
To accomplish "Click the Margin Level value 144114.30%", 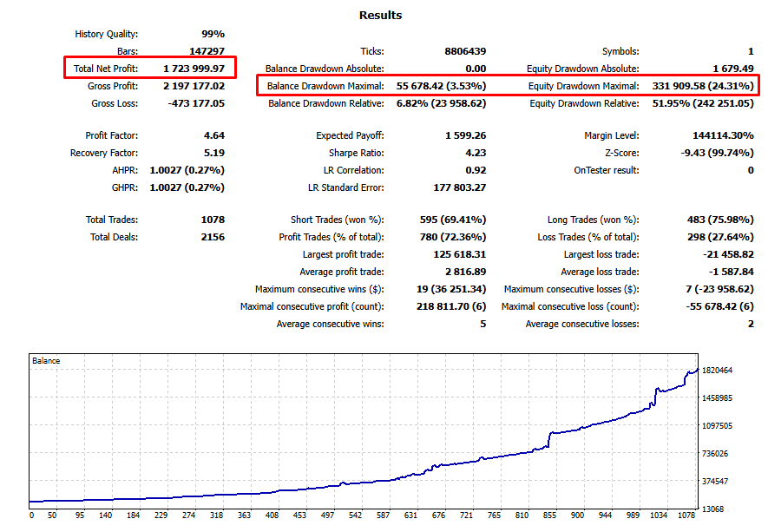I will (723, 135).
